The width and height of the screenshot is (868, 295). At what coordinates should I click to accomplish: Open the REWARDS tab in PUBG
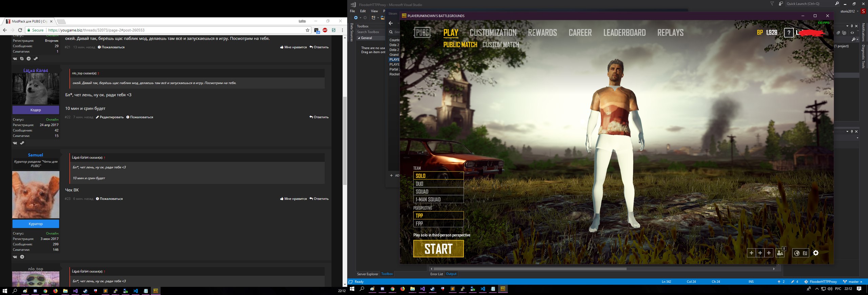[542, 33]
